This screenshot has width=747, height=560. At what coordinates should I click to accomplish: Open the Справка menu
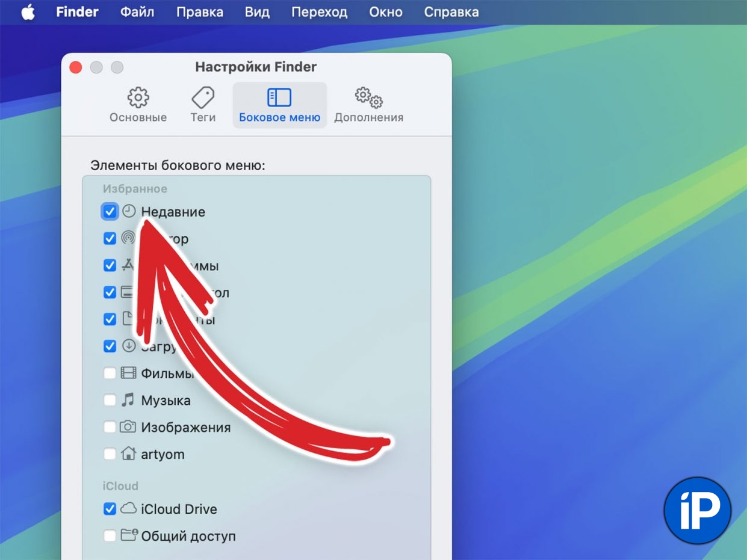pyautogui.click(x=451, y=12)
